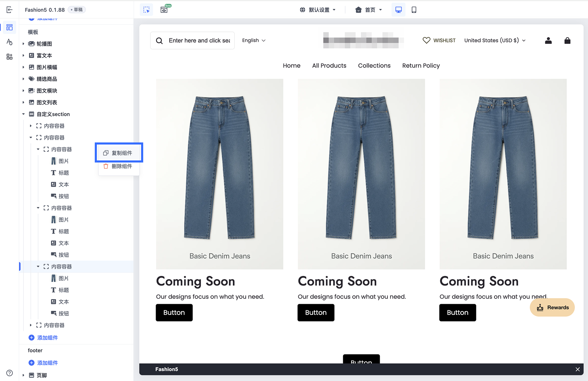Switch to desktop preview icon
The width and height of the screenshot is (588, 381).
point(398,10)
